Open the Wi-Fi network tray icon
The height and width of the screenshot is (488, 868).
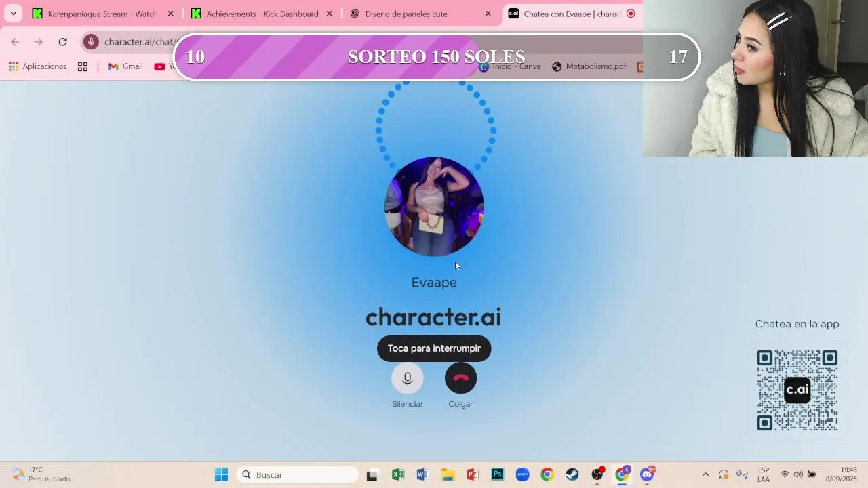point(785,474)
